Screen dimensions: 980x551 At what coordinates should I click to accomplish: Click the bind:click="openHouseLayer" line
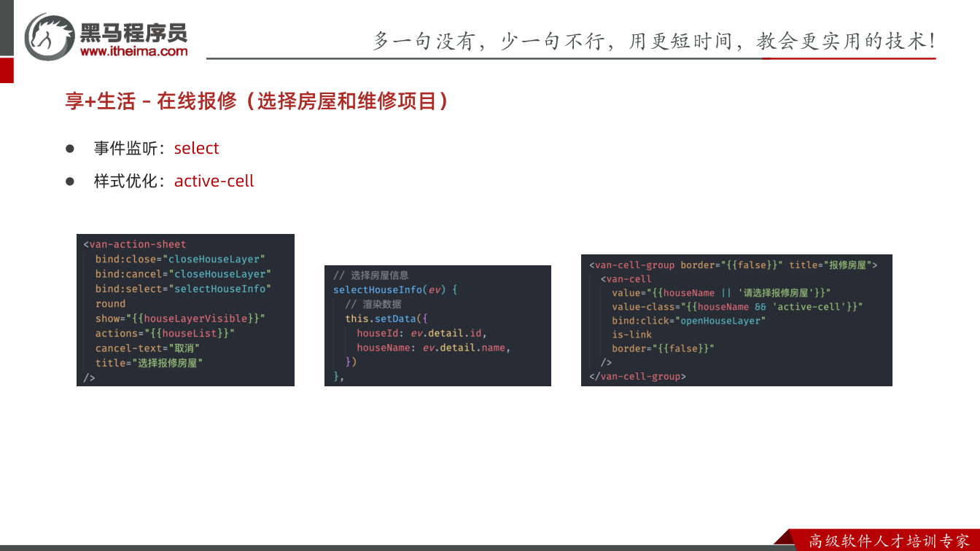(688, 321)
